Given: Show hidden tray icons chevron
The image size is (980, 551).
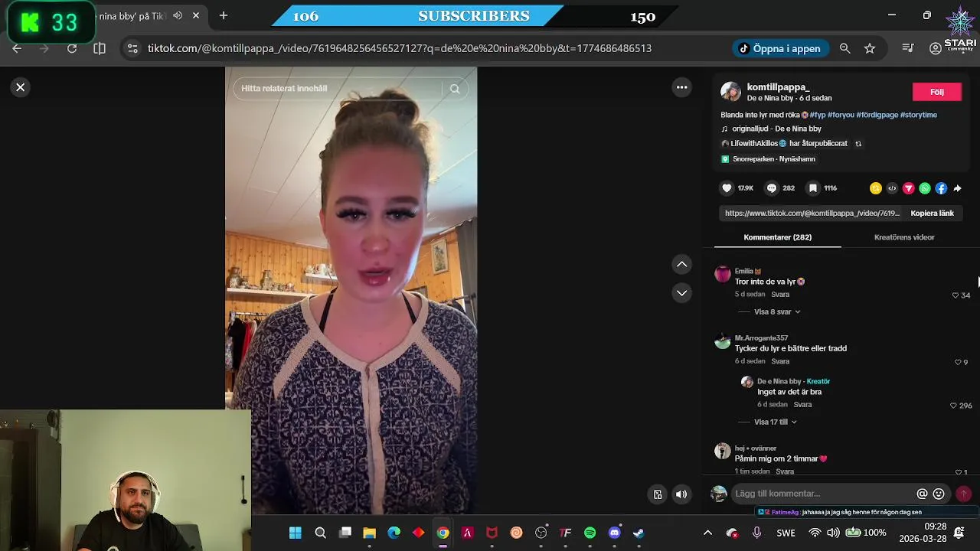Looking at the screenshot, I should tap(707, 533).
